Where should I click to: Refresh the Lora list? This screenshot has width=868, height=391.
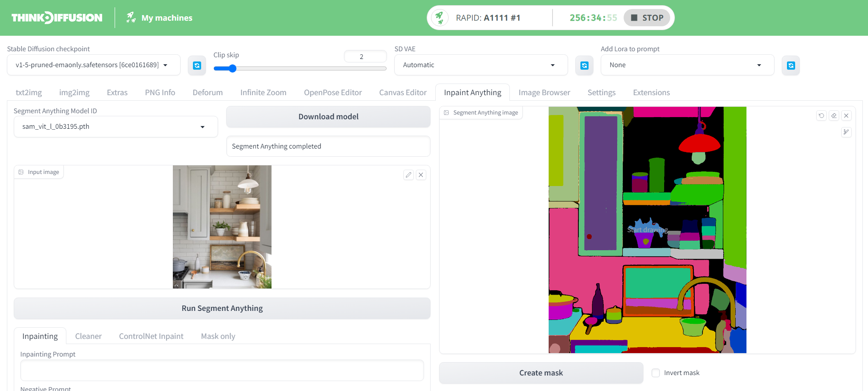tap(791, 65)
